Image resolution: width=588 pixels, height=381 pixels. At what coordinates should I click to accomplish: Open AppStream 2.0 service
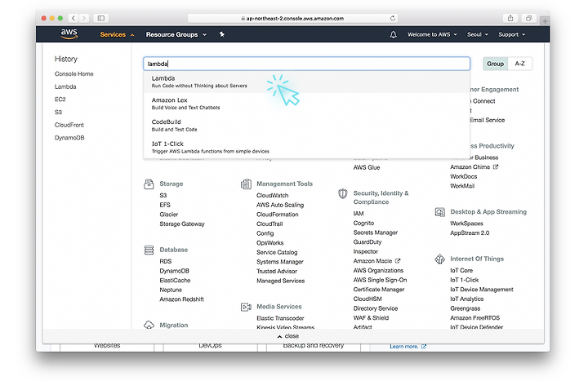pos(470,233)
